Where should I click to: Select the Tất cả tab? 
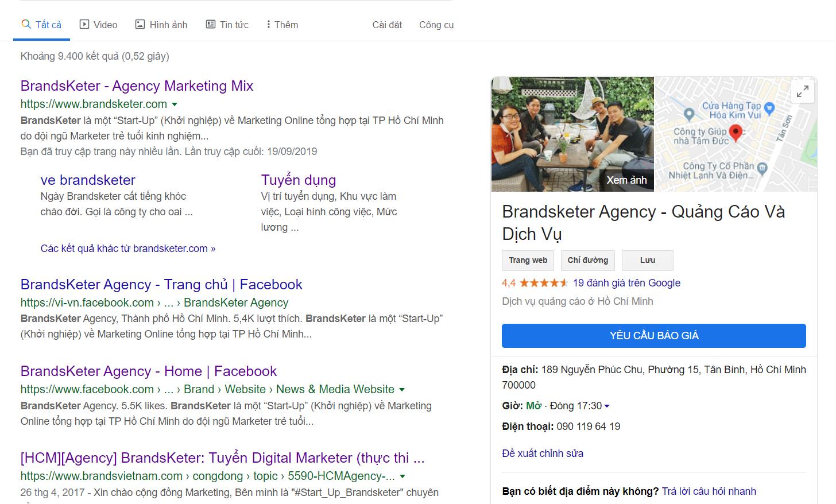coord(41,25)
